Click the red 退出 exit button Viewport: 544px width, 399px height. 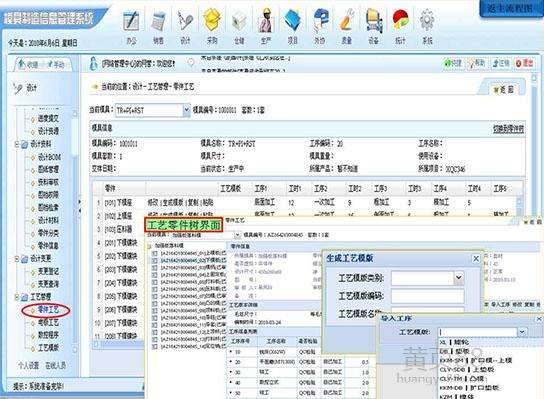click(524, 63)
